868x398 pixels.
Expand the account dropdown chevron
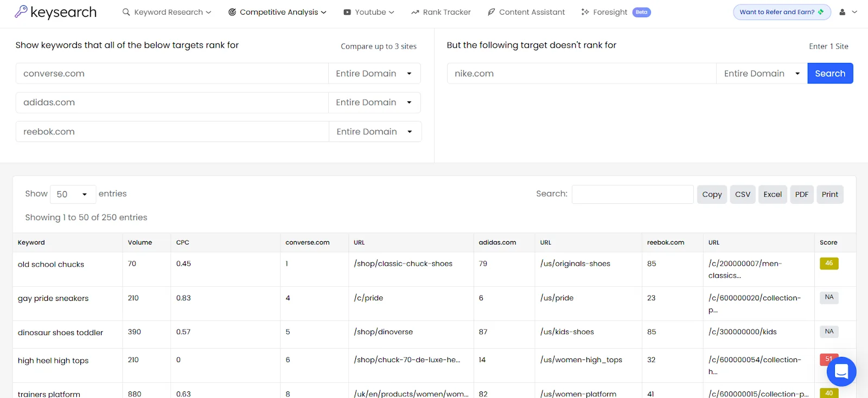pyautogui.click(x=854, y=12)
